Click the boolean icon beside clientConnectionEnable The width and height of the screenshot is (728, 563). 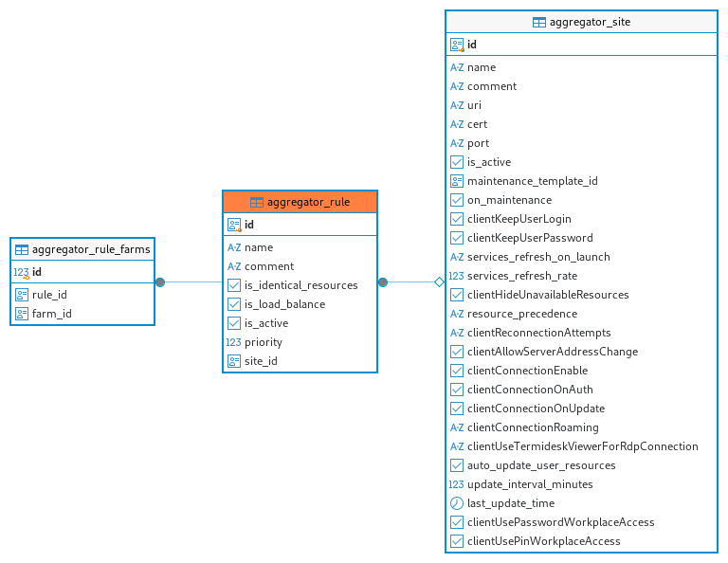point(457,371)
